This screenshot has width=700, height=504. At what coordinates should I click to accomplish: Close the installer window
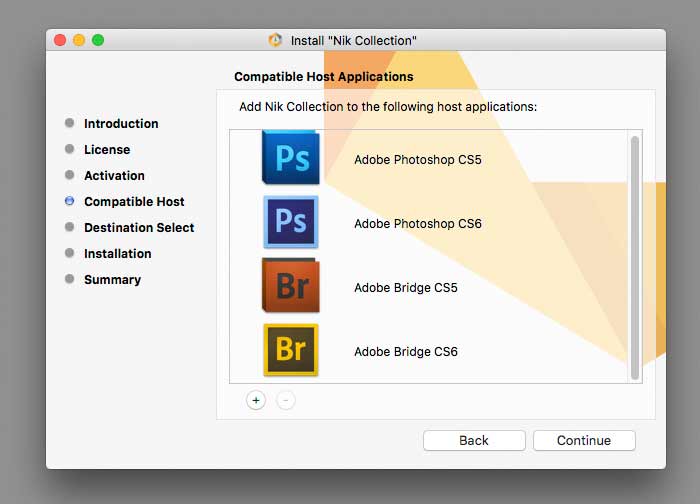point(60,40)
